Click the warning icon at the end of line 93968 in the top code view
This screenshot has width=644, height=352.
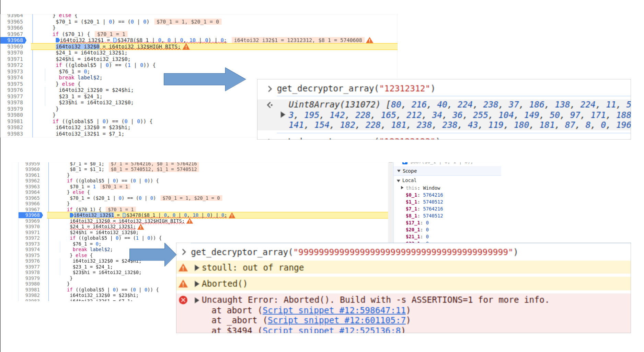[369, 41]
